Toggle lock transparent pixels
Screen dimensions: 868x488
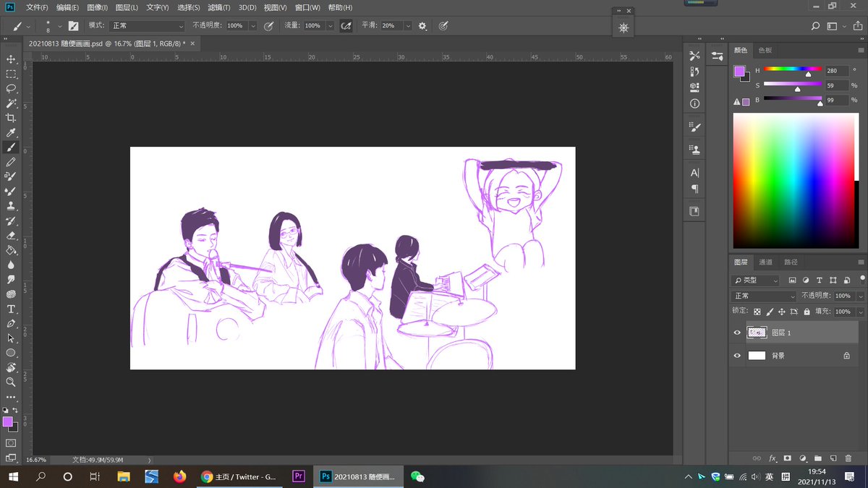(x=757, y=312)
